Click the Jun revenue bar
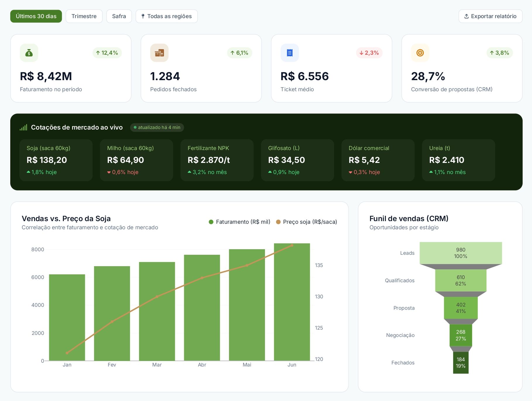This screenshot has width=532, height=401. 292,302
